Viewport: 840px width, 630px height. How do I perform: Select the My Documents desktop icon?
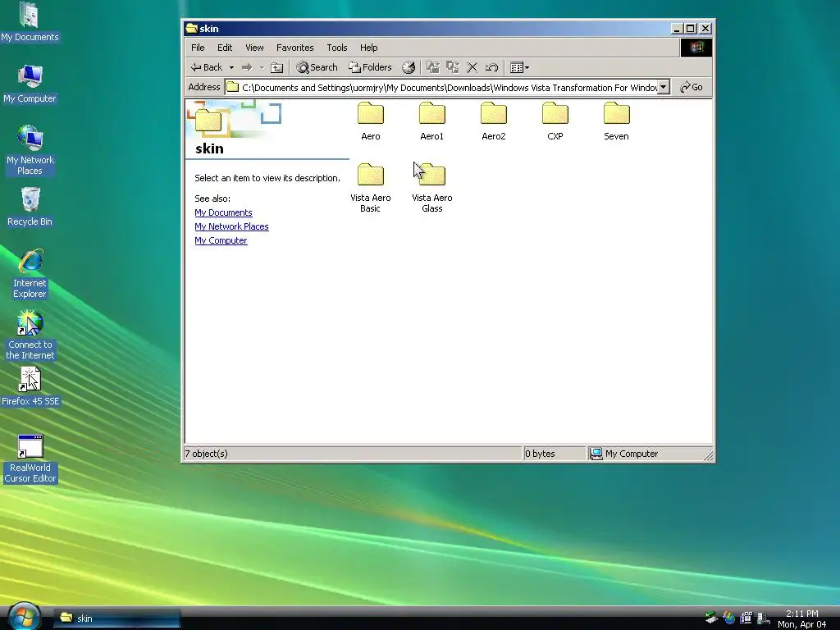point(30,22)
